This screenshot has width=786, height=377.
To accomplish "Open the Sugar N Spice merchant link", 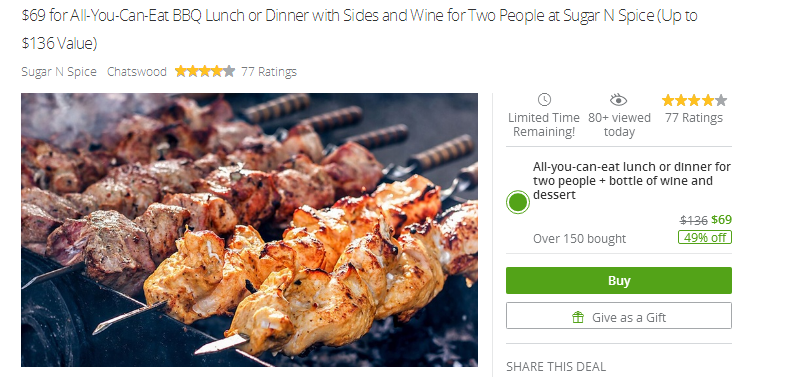I will pyautogui.click(x=59, y=72).
